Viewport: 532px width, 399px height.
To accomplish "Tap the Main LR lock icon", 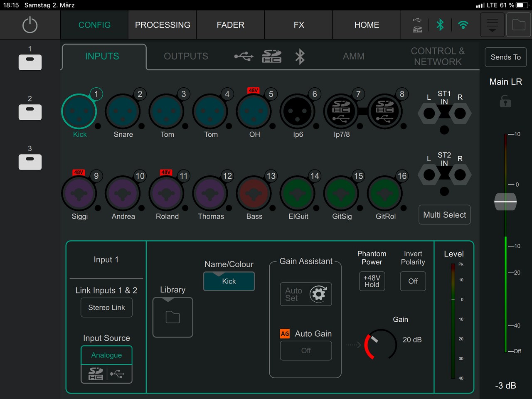I will (x=505, y=101).
